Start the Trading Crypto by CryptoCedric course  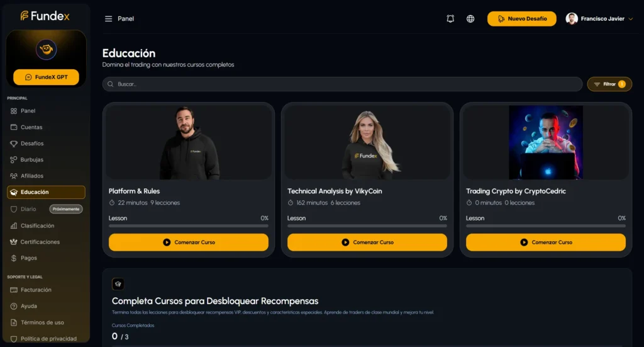pyautogui.click(x=546, y=242)
